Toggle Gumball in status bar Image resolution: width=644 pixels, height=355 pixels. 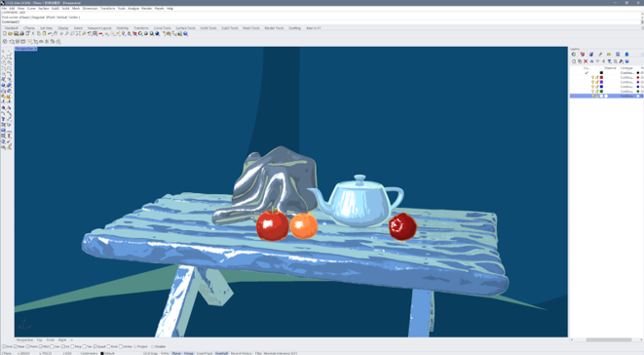221,353
